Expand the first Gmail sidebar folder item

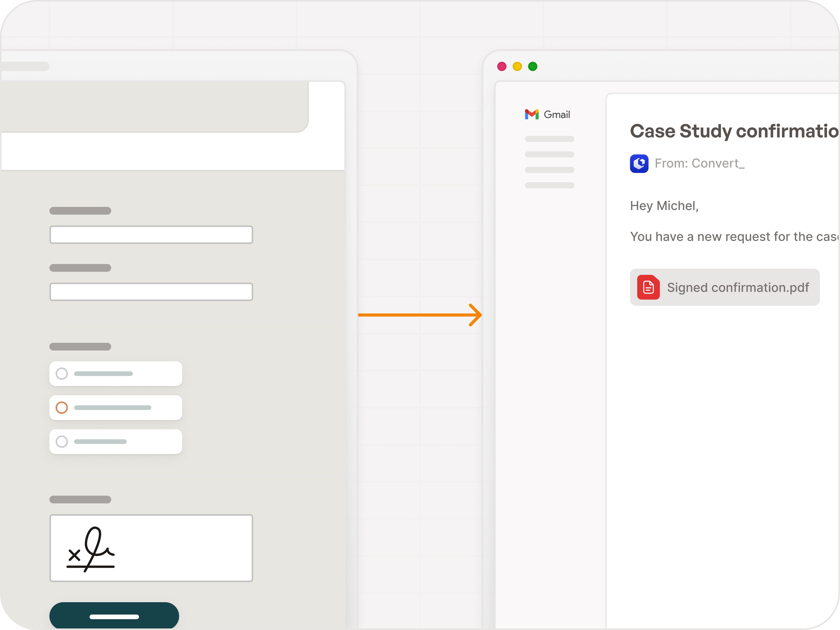(x=549, y=139)
